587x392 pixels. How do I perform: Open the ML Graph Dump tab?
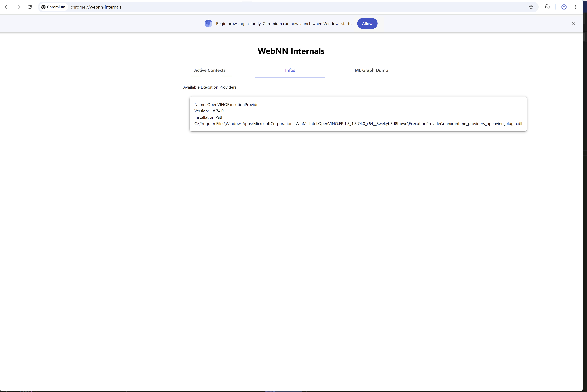tap(371, 70)
